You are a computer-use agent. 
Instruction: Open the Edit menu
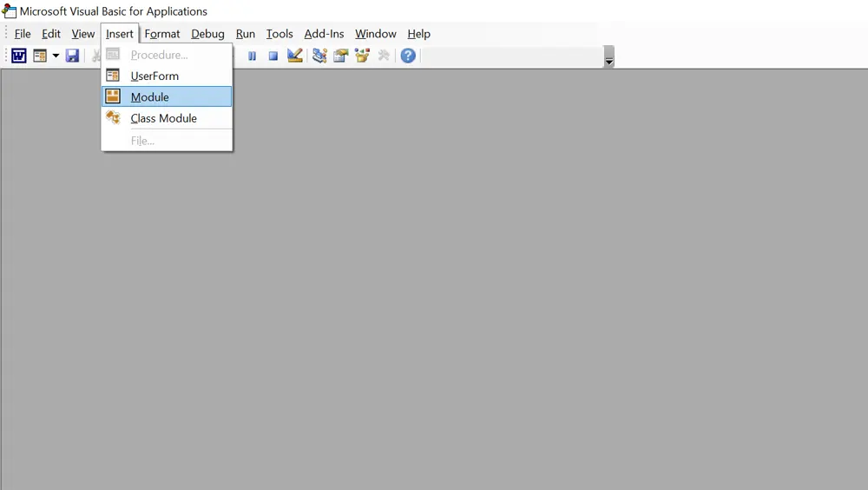[x=51, y=34]
